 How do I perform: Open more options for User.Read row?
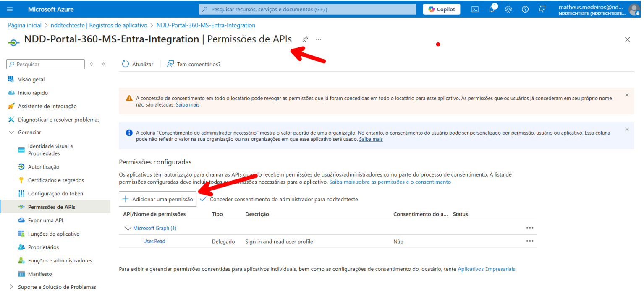(x=530, y=241)
